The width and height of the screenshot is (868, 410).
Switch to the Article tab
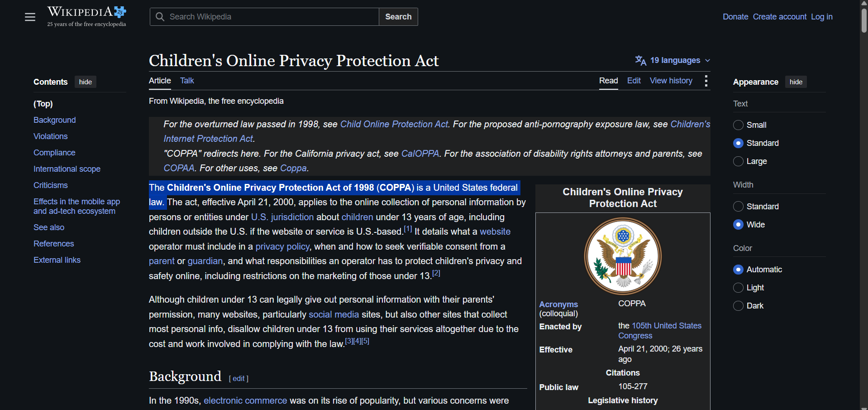[160, 81]
